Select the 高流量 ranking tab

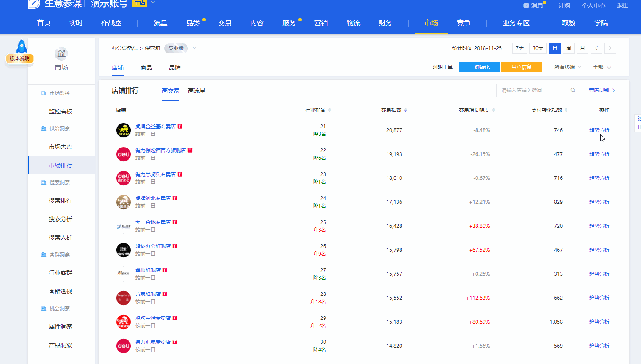[x=197, y=91]
